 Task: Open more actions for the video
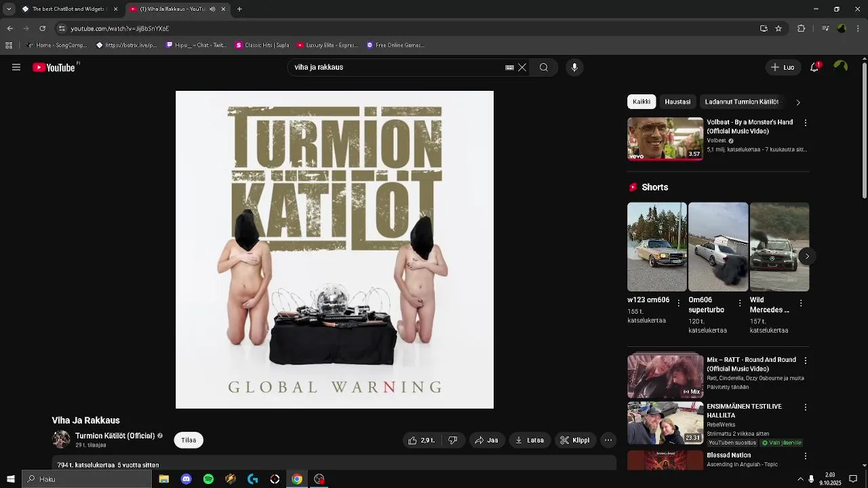608,440
